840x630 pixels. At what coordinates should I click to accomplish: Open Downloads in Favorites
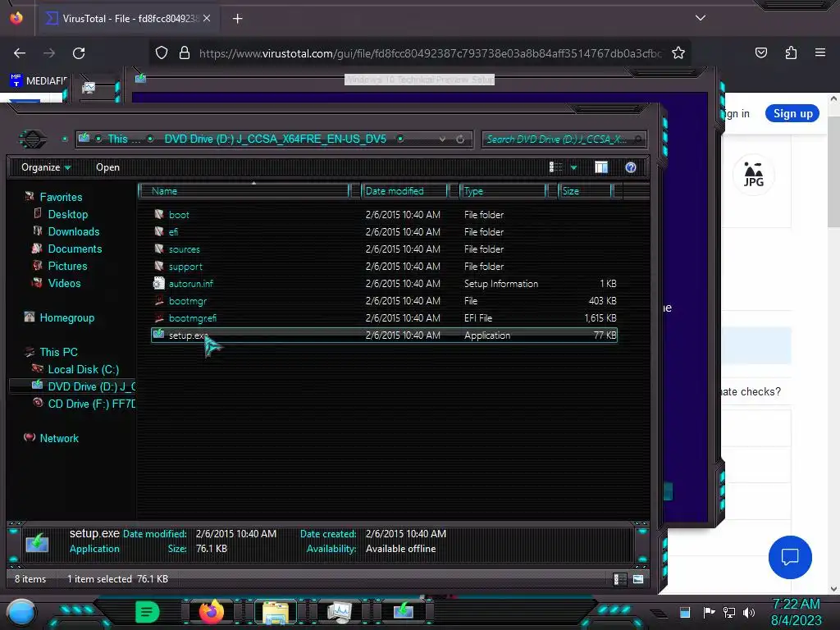coord(74,231)
